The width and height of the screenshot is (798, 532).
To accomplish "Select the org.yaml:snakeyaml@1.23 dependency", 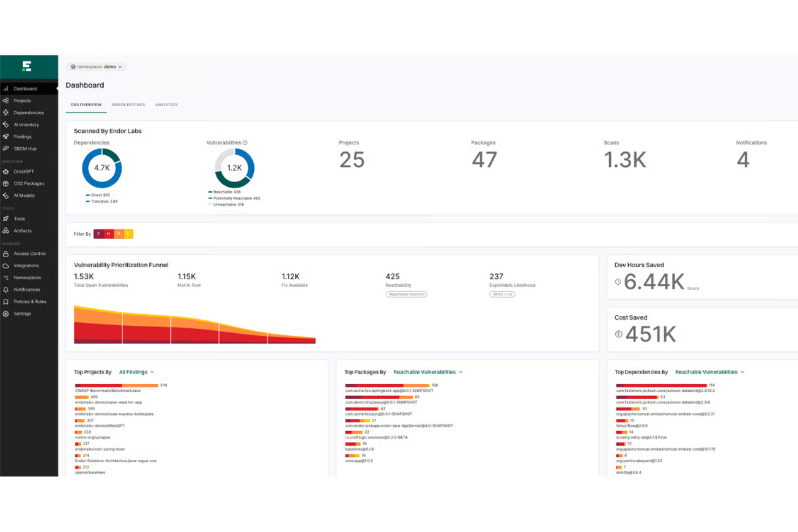I will (x=639, y=461).
